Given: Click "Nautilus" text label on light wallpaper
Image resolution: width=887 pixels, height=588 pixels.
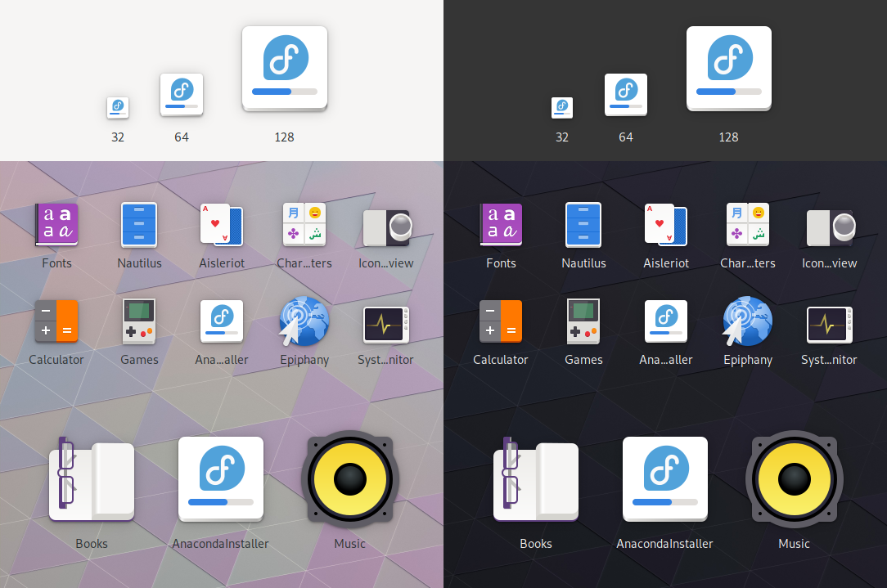Looking at the screenshot, I should 139,263.
